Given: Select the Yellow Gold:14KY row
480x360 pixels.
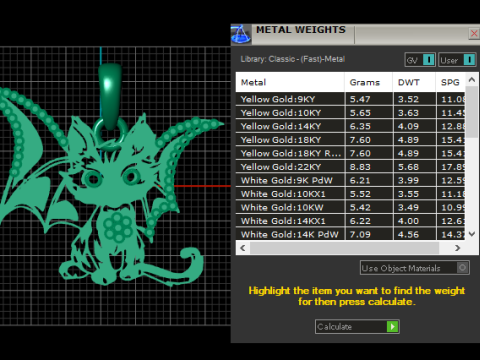Looking at the screenshot, I should click(x=350, y=126).
